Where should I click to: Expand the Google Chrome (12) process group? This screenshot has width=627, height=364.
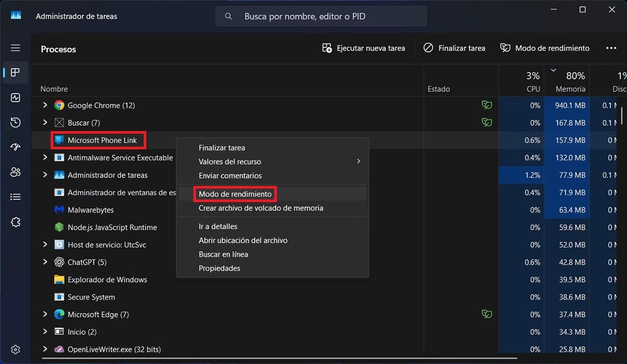pyautogui.click(x=45, y=105)
